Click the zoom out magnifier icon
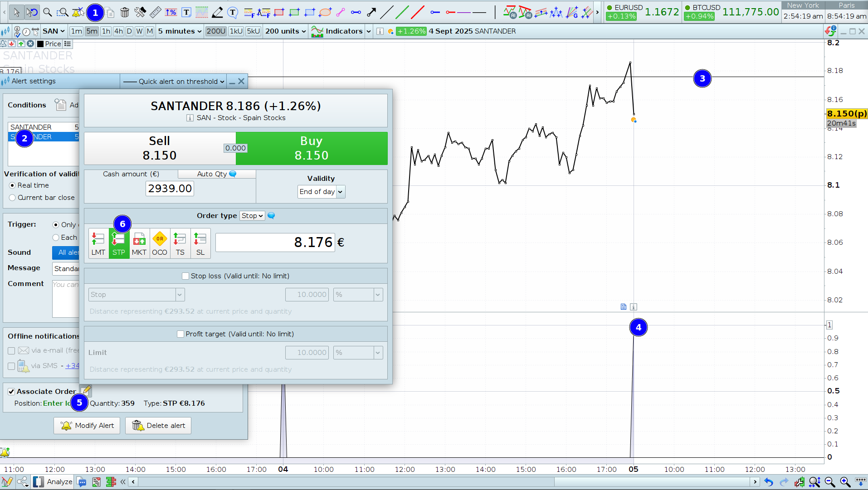868x490 pixels. click(x=830, y=482)
